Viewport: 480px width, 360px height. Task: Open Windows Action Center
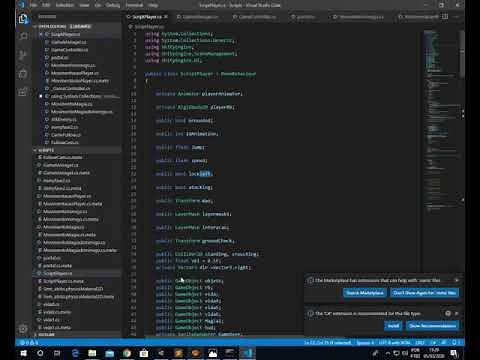pos(454,353)
